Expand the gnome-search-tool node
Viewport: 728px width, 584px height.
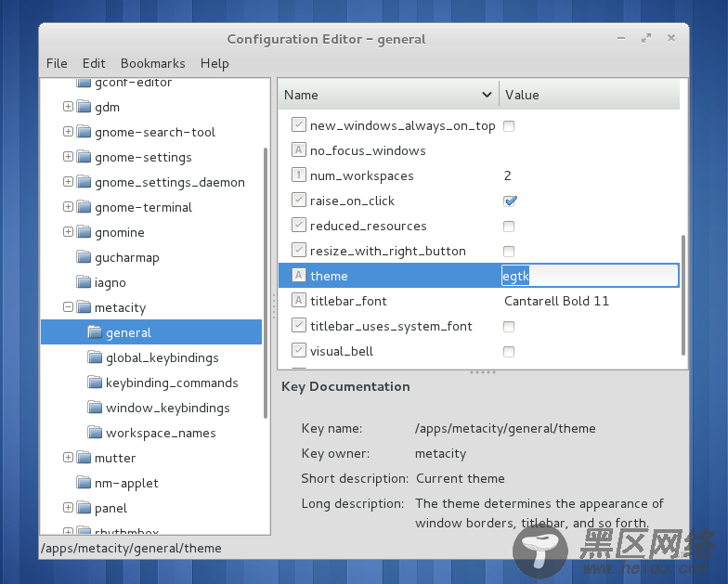(x=68, y=132)
